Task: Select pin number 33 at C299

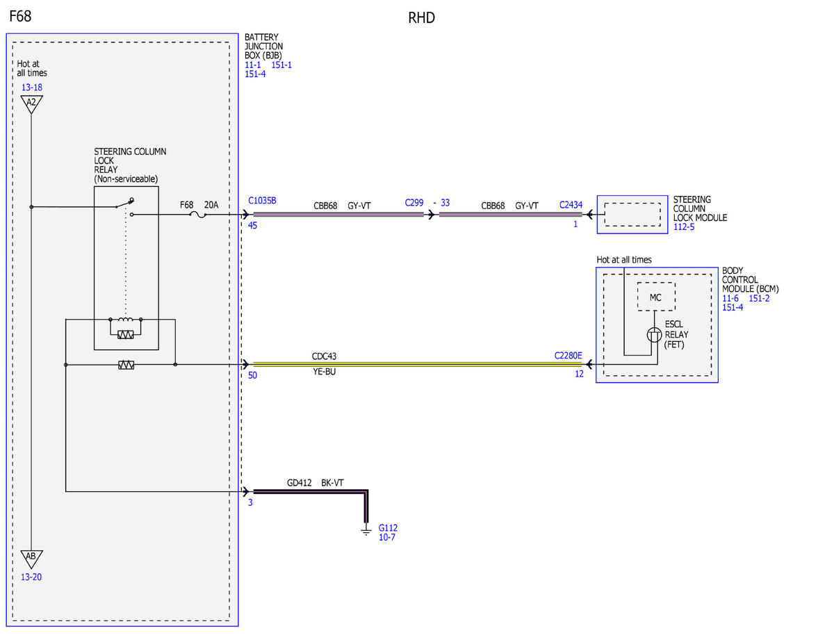Action: pyautogui.click(x=445, y=204)
